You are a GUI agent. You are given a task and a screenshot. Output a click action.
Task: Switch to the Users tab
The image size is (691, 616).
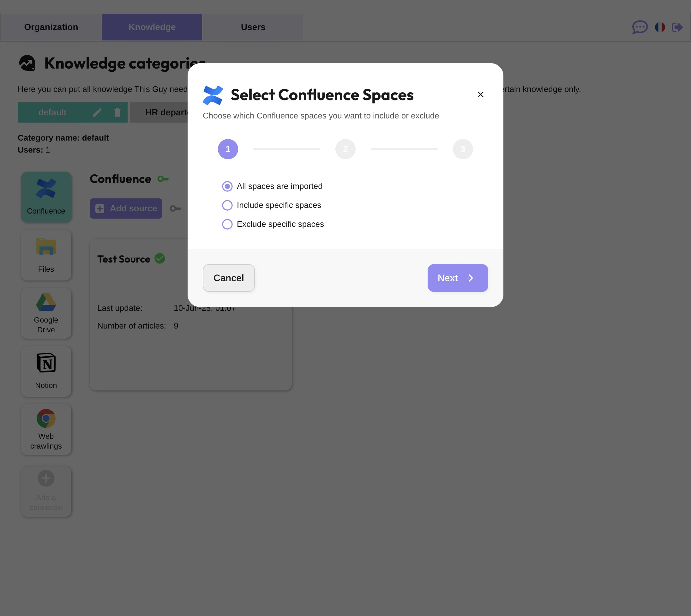(x=253, y=27)
